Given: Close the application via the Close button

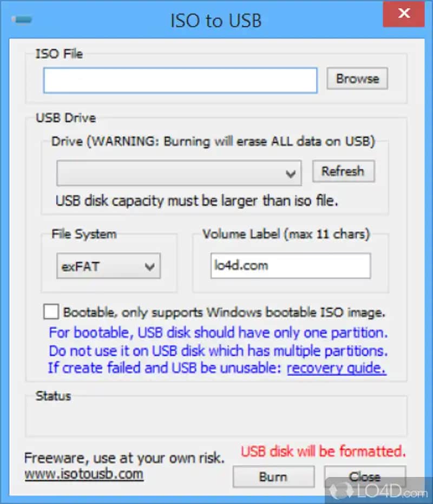Looking at the screenshot, I should (364, 476).
